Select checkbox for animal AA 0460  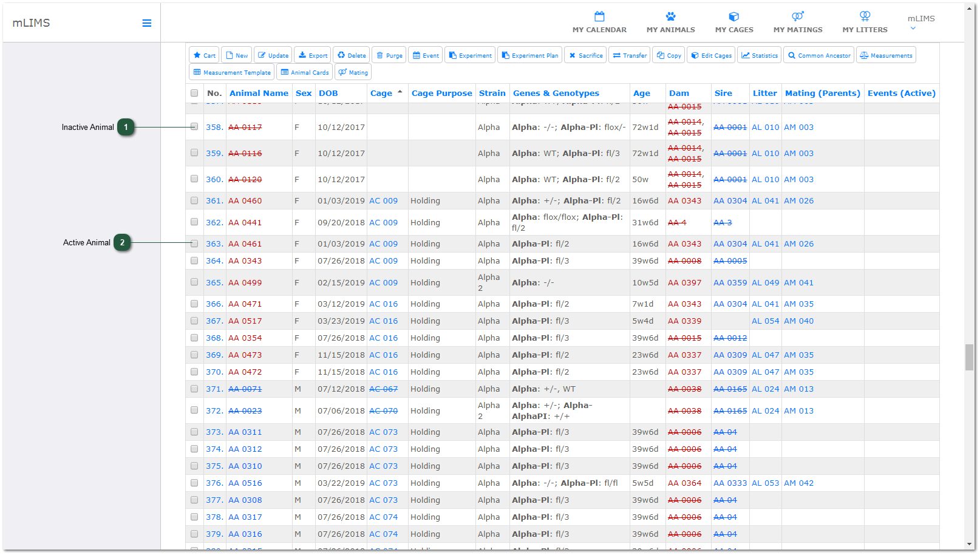click(194, 200)
